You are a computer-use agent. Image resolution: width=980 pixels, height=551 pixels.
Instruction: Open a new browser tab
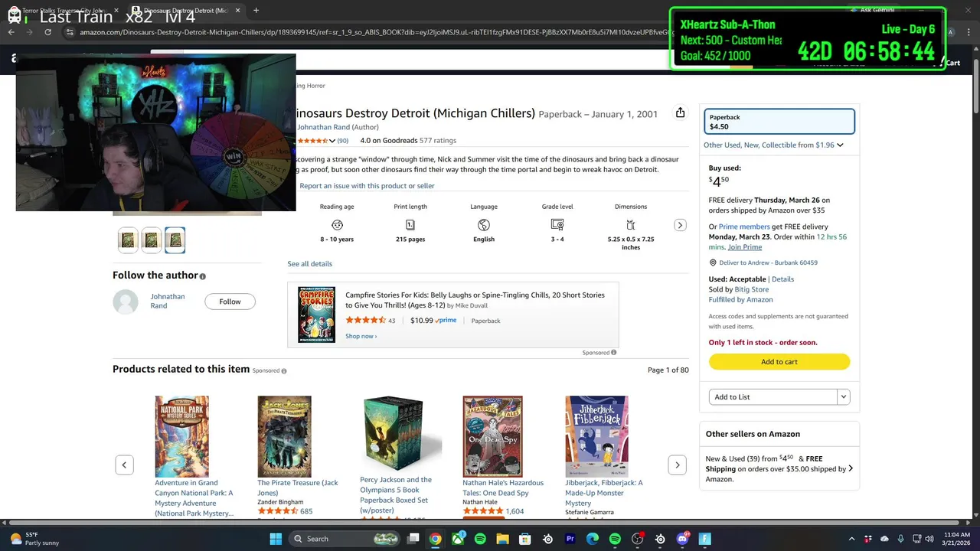256,11
